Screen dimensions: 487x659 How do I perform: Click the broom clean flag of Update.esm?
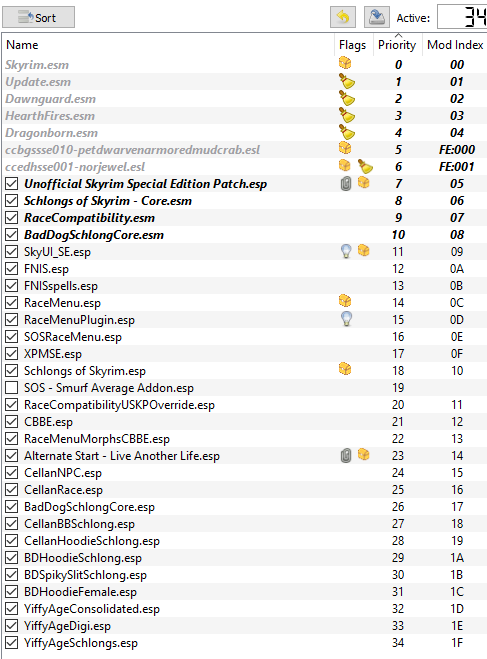pyautogui.click(x=347, y=81)
